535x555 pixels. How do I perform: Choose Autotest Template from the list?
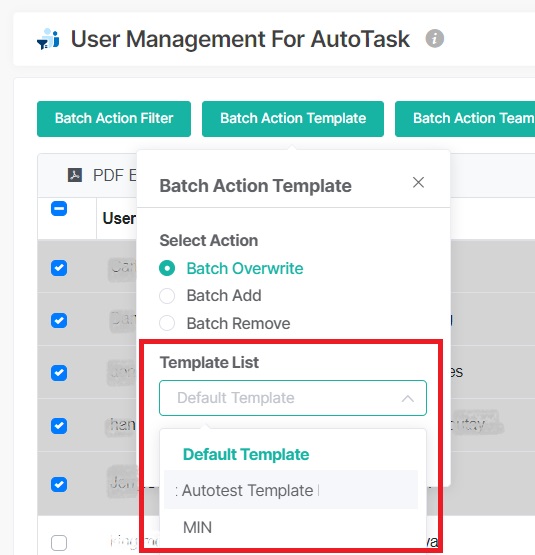click(291, 490)
